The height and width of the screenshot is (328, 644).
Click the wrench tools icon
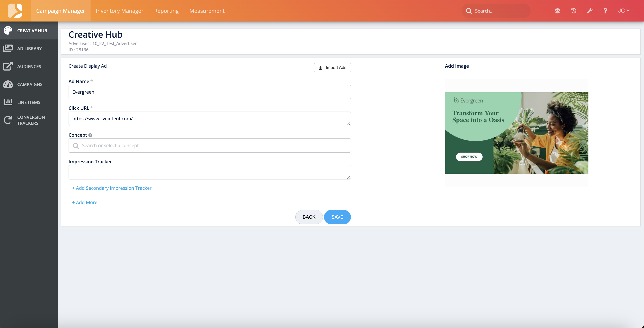(x=590, y=11)
